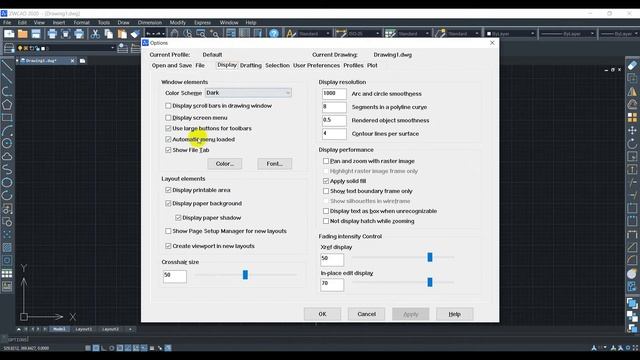Toggle Show File Tab checkbox
This screenshot has width=640, height=360.
click(168, 150)
